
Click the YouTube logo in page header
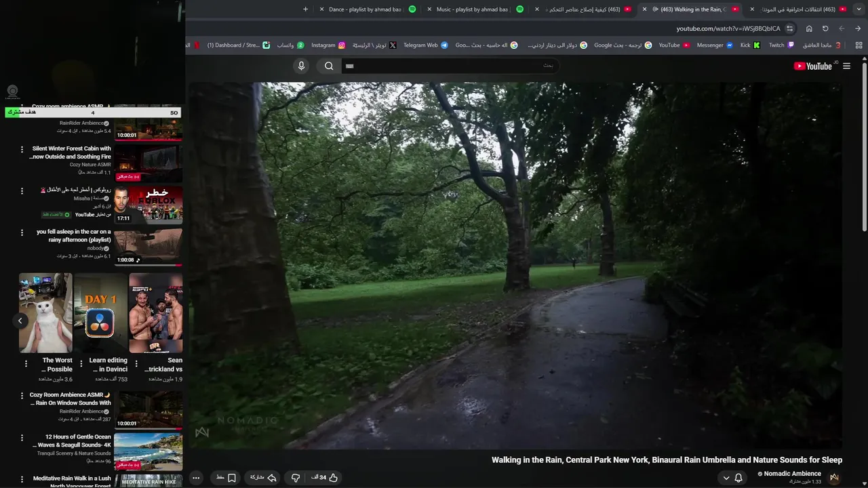click(x=814, y=66)
